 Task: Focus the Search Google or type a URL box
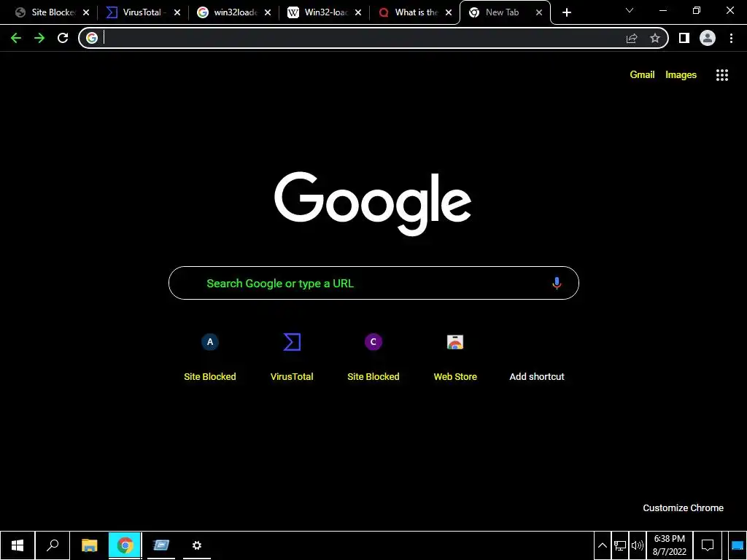tap(374, 284)
